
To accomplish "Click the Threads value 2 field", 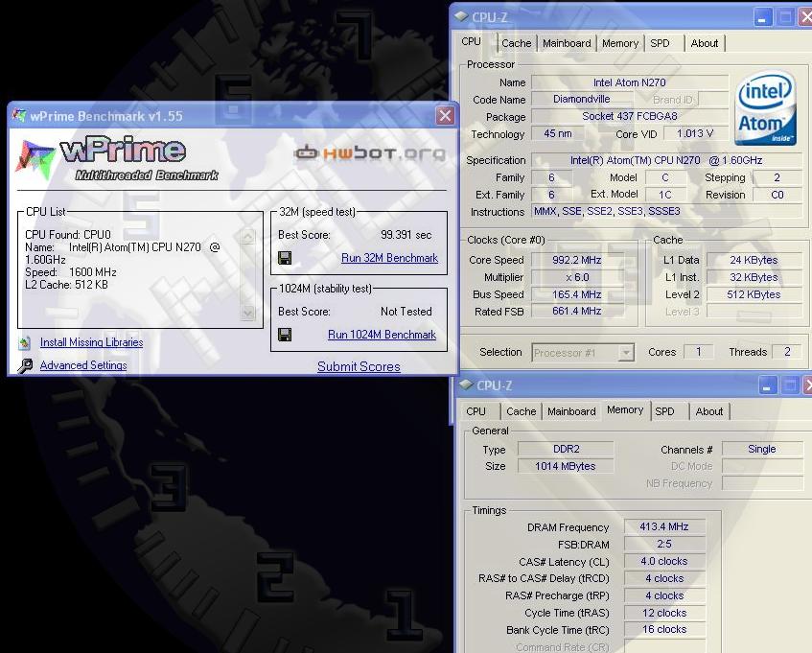I will (x=787, y=352).
